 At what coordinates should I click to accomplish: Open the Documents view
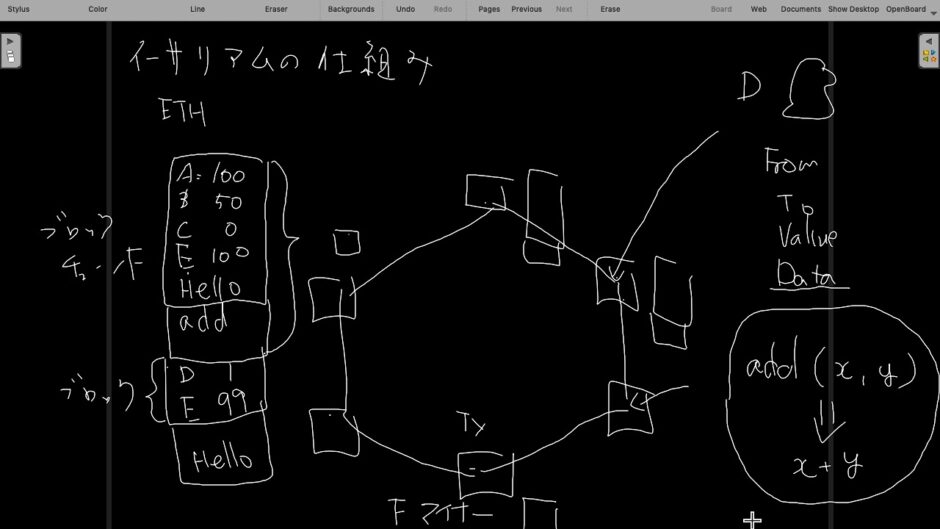tap(800, 9)
